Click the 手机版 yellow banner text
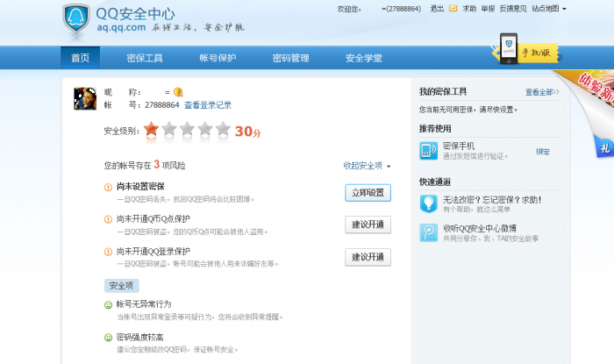This screenshot has height=364, width=614. 536,53
